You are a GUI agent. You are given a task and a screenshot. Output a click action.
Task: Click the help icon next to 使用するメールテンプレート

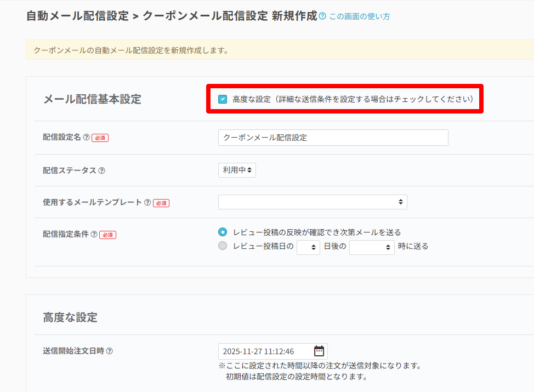(147, 202)
